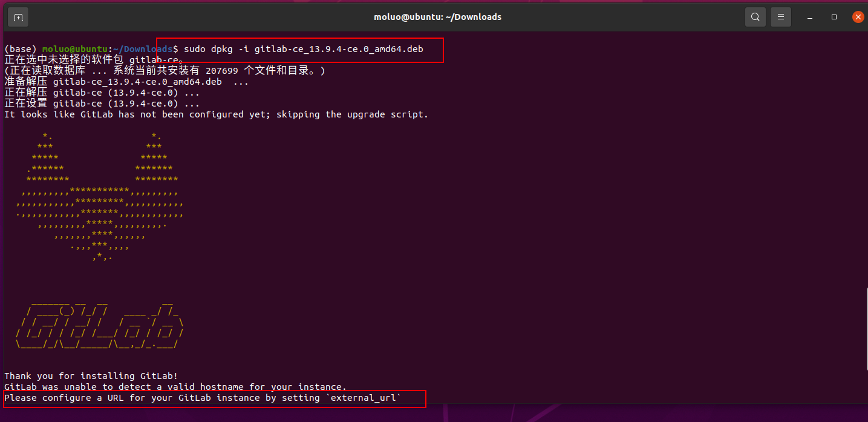Click the line '正在选中未选择的软件包 gitlab-ce。'

tap(94, 60)
